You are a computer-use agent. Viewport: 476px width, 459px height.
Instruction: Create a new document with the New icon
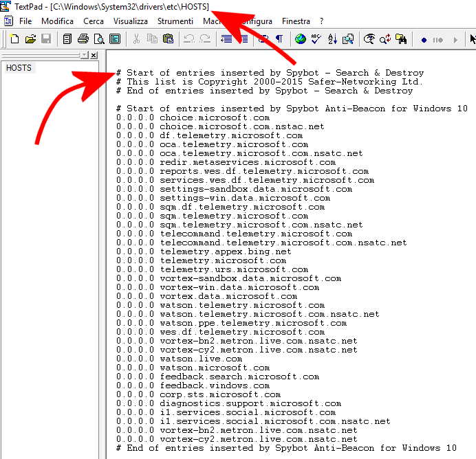point(14,39)
